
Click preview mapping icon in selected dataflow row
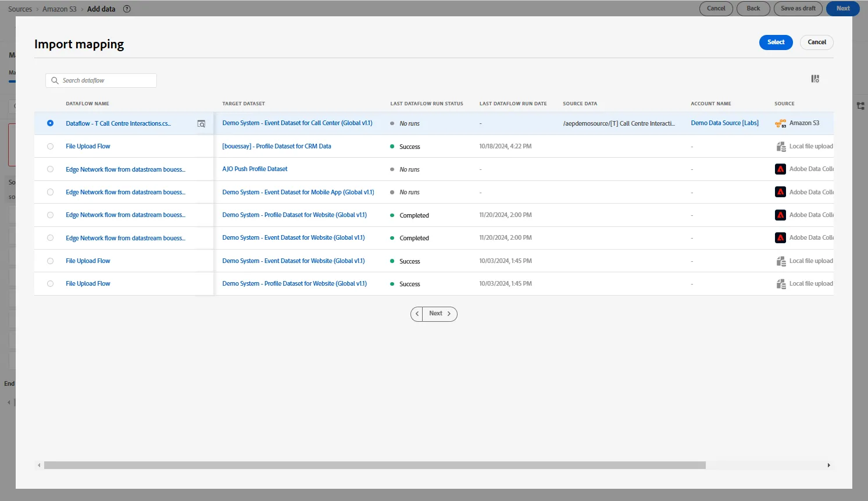pos(201,123)
